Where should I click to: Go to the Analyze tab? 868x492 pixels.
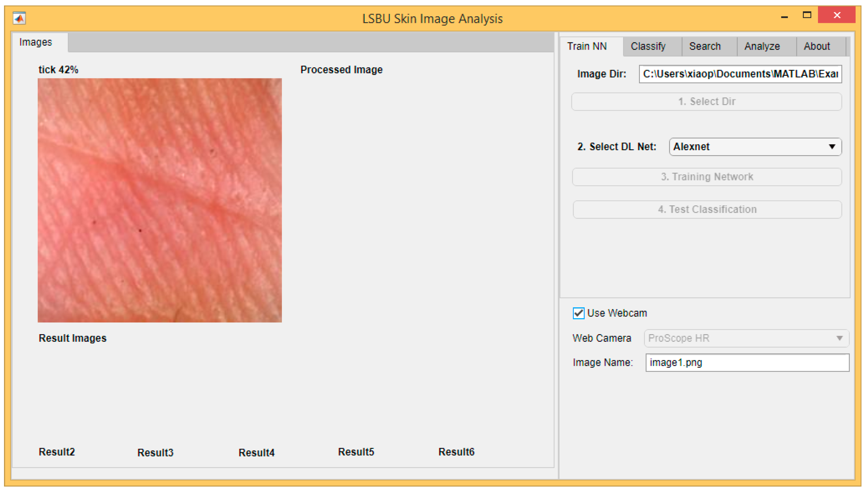(x=762, y=46)
